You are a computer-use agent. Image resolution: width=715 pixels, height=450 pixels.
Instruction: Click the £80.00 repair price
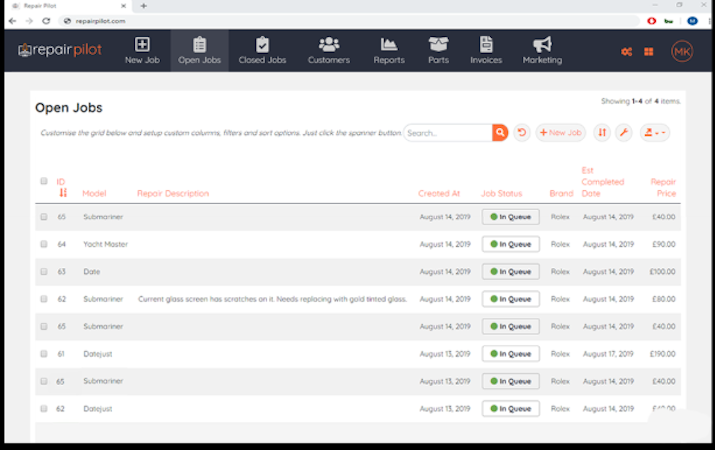point(663,299)
